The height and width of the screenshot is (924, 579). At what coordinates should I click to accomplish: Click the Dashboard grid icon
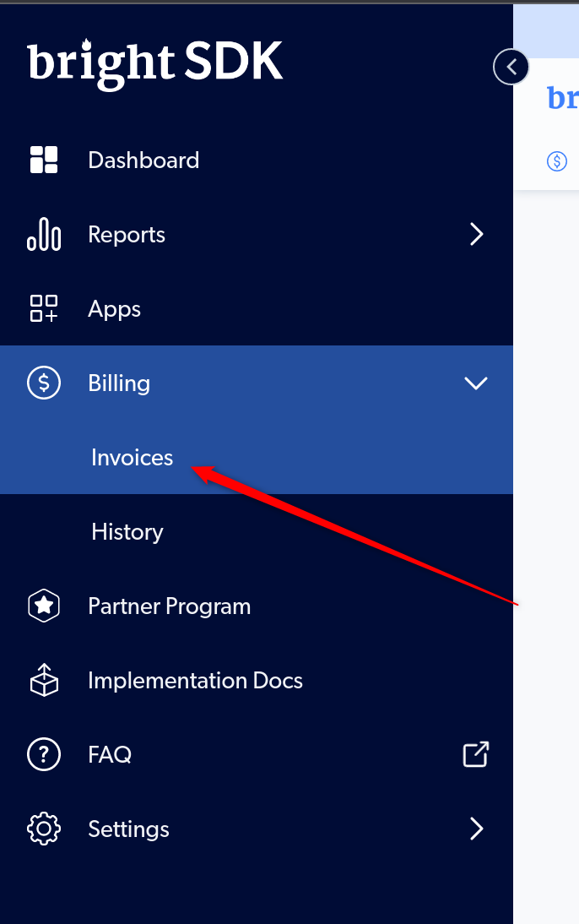coord(44,160)
